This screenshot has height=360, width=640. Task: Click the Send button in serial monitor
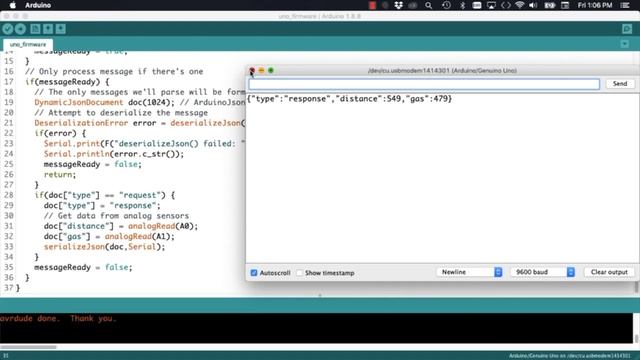click(x=620, y=84)
